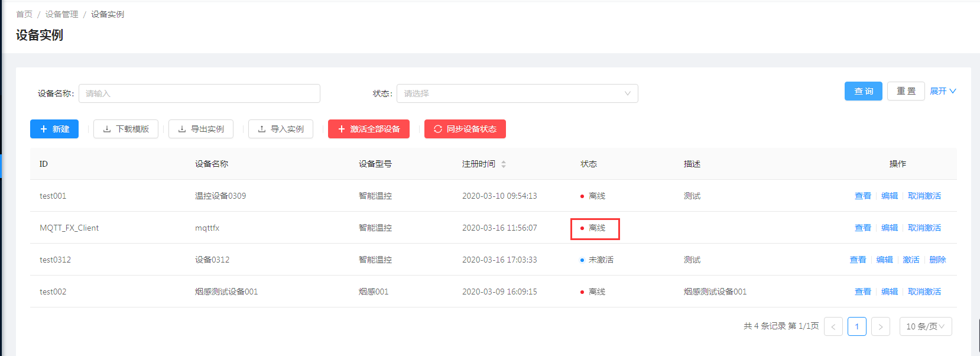Click the blue 查询 button
Image resolution: width=980 pixels, height=356 pixels.
coord(864,91)
